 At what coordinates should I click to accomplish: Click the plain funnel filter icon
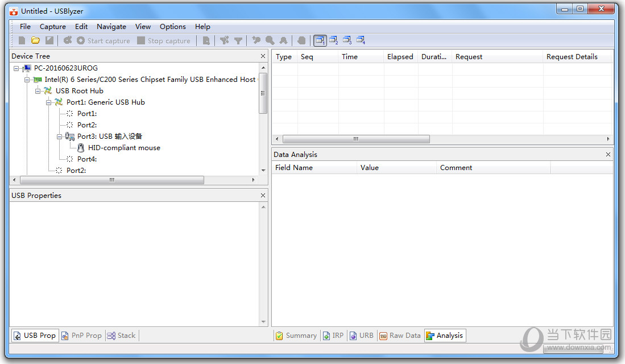(x=238, y=40)
